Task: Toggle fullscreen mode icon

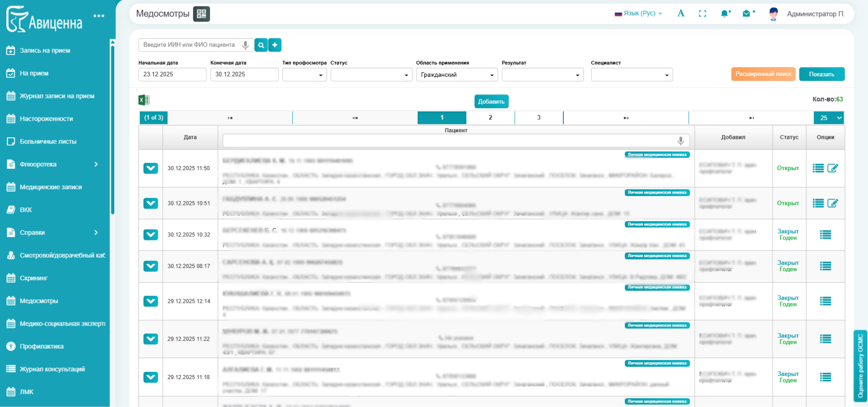Action: [703, 14]
